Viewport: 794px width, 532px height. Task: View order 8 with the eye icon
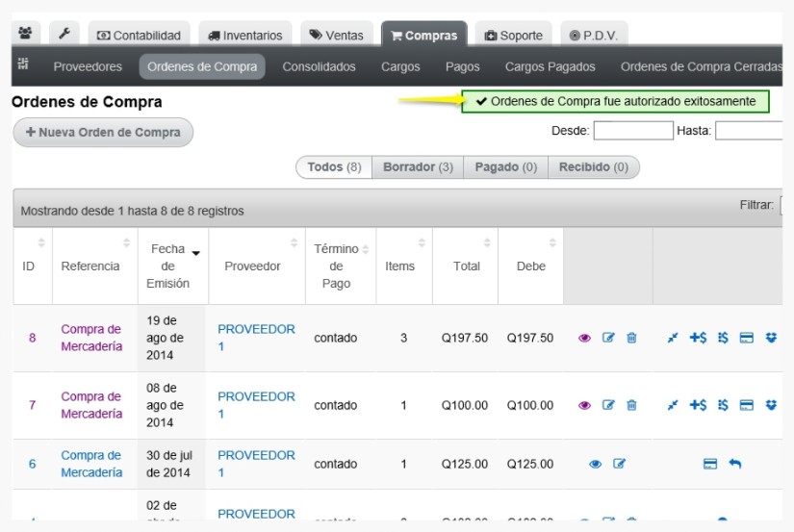tap(584, 338)
